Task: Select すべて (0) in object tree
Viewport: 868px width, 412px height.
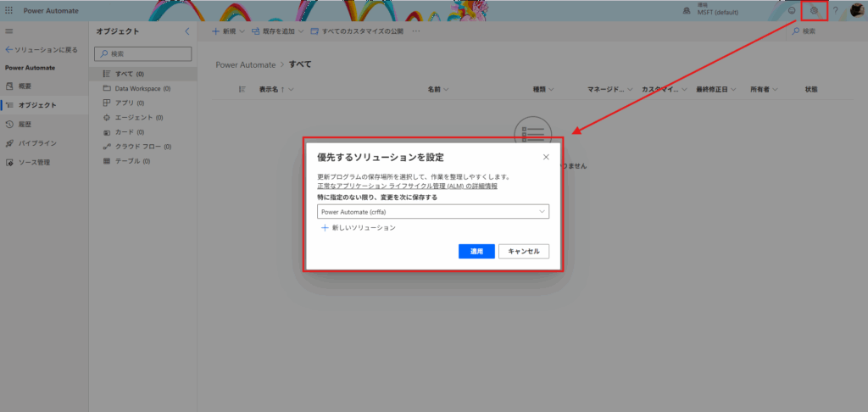Action: [x=142, y=74]
